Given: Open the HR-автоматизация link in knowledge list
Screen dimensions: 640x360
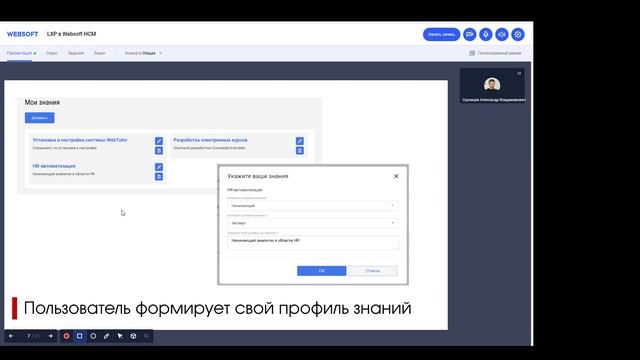Looking at the screenshot, I should tap(54, 166).
